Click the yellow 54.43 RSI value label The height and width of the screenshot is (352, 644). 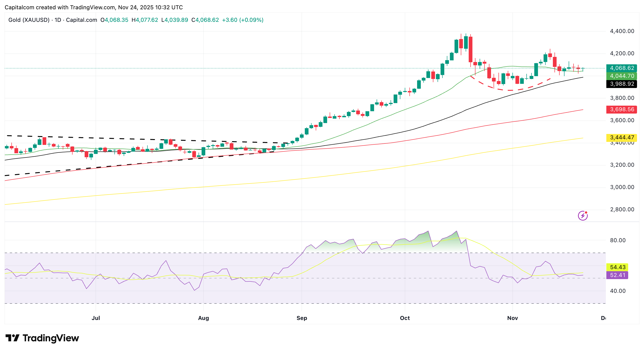pyautogui.click(x=617, y=267)
